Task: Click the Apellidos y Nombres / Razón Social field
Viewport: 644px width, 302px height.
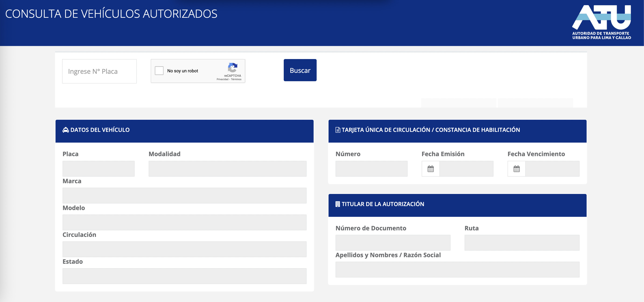Action: tap(457, 270)
